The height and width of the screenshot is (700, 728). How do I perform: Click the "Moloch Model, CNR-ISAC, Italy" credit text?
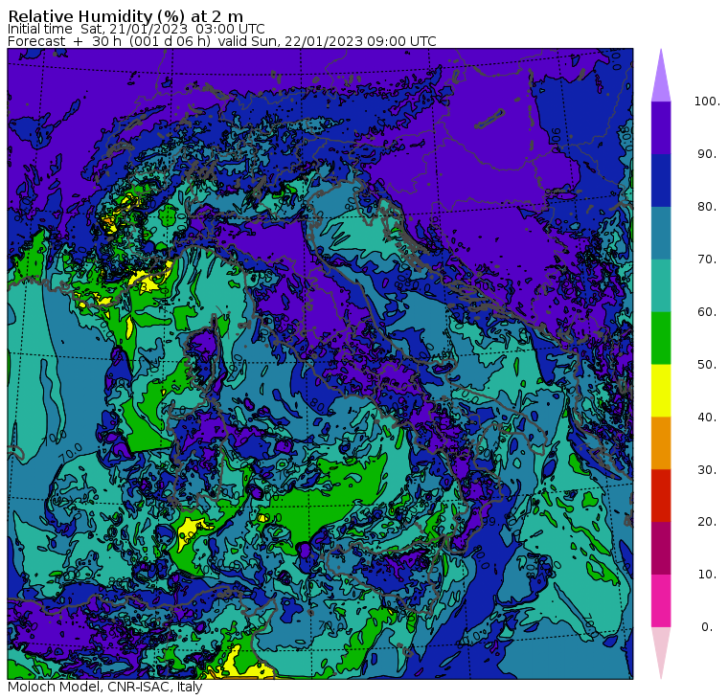pyautogui.click(x=105, y=687)
